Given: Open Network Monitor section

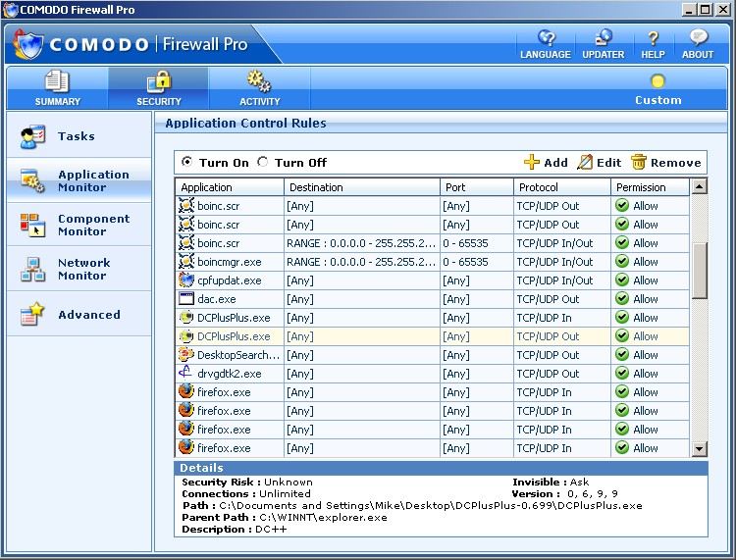Looking at the screenshot, I should click(x=79, y=269).
